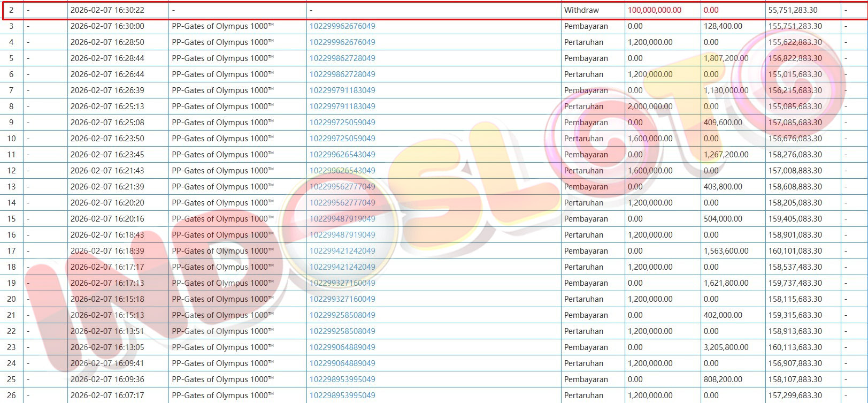Open link 102299725059049 on row 9
This screenshot has width=868, height=403.
pyautogui.click(x=342, y=123)
